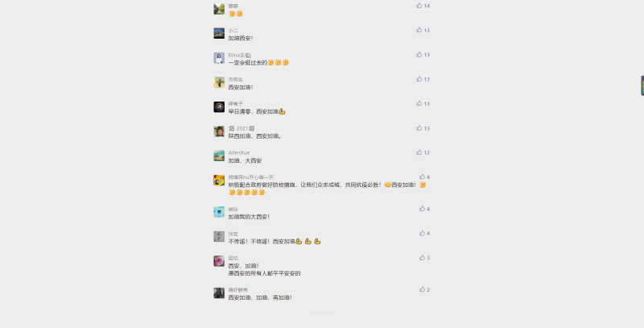Toggle like on the long multi-line comment
644x328 pixels.
point(422,176)
